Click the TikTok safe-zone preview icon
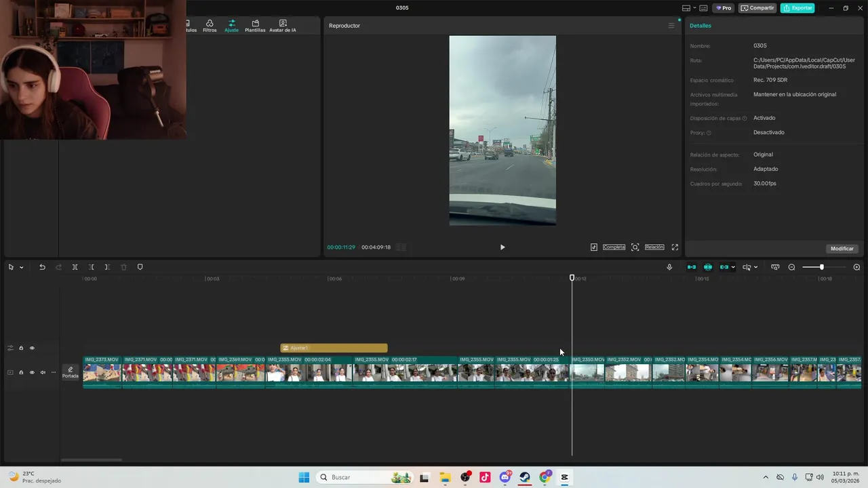Image resolution: width=868 pixels, height=488 pixels. 594,247
